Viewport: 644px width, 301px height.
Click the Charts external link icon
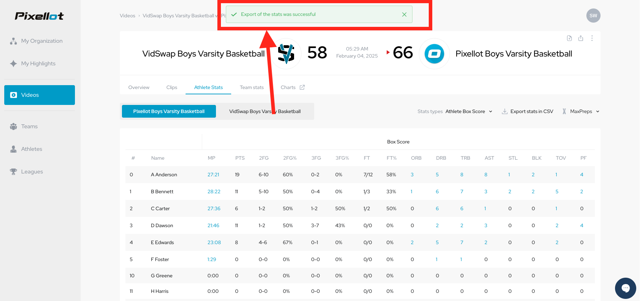pyautogui.click(x=302, y=87)
